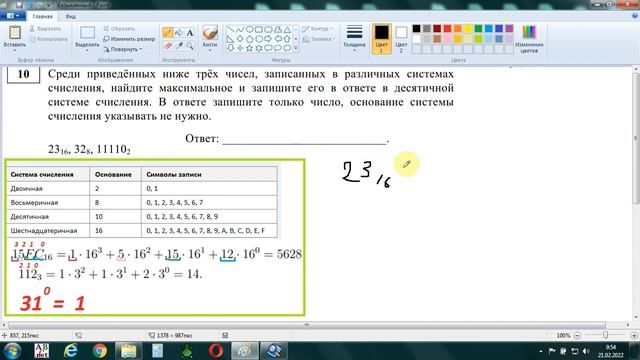The height and width of the screenshot is (360, 640).
Task: Select the Text tool
Action: 190,33
